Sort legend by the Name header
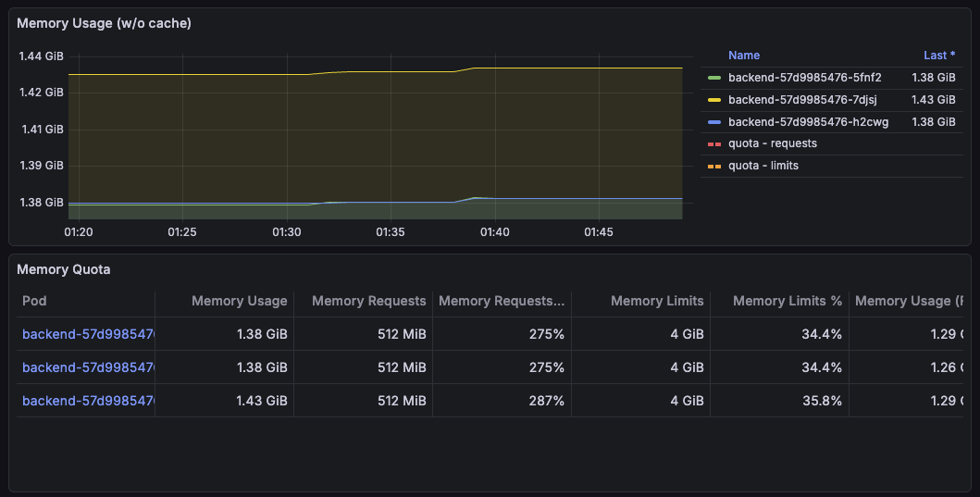 click(743, 56)
